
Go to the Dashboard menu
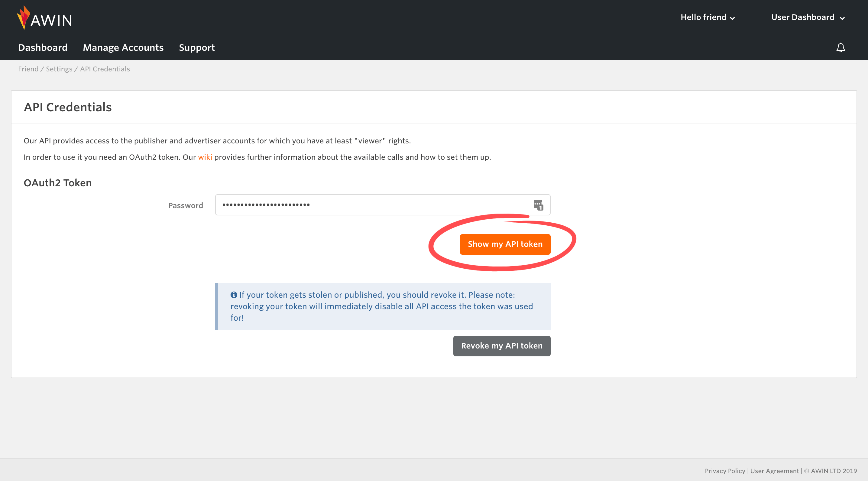(x=43, y=47)
